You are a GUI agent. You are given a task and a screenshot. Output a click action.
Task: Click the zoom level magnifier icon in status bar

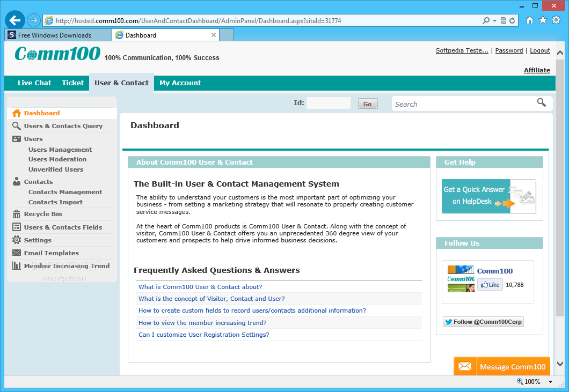[520, 381]
